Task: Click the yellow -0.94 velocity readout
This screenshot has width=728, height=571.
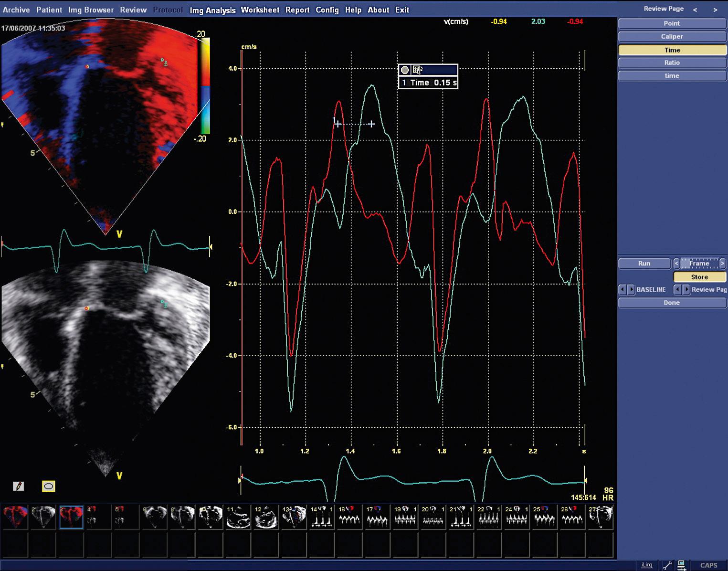Action: click(x=499, y=21)
